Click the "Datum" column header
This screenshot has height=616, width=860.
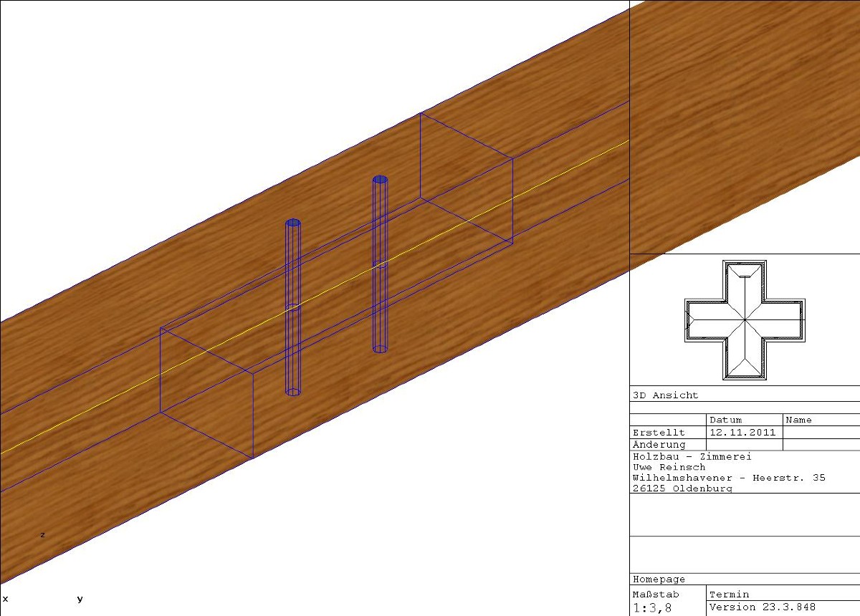[725, 420]
